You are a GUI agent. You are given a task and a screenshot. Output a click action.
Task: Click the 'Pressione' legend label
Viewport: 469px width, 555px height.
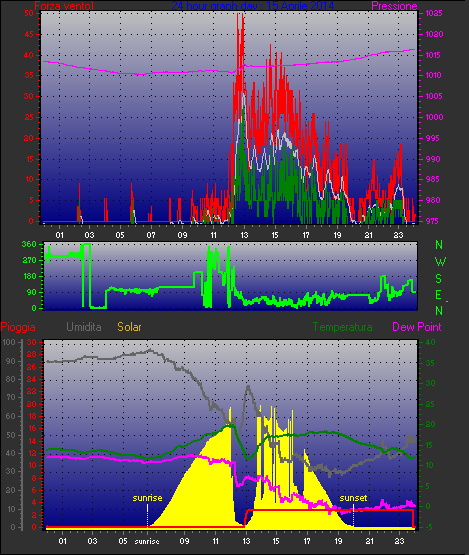click(394, 6)
